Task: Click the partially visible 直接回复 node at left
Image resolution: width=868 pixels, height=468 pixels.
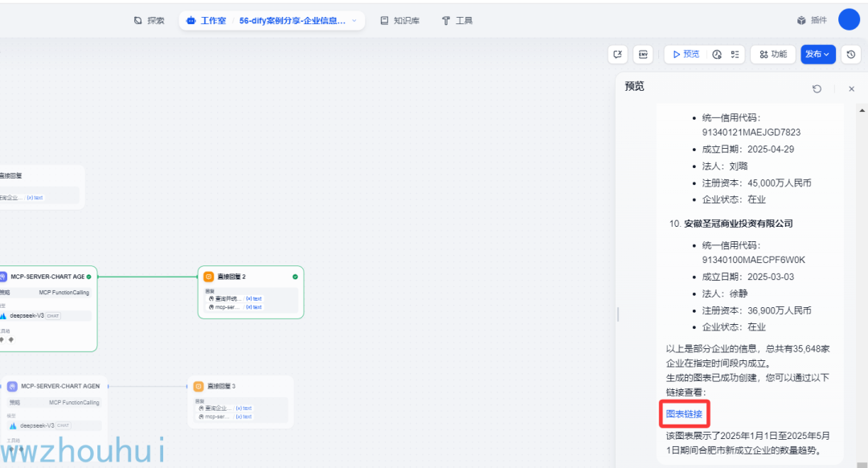Action: point(42,187)
